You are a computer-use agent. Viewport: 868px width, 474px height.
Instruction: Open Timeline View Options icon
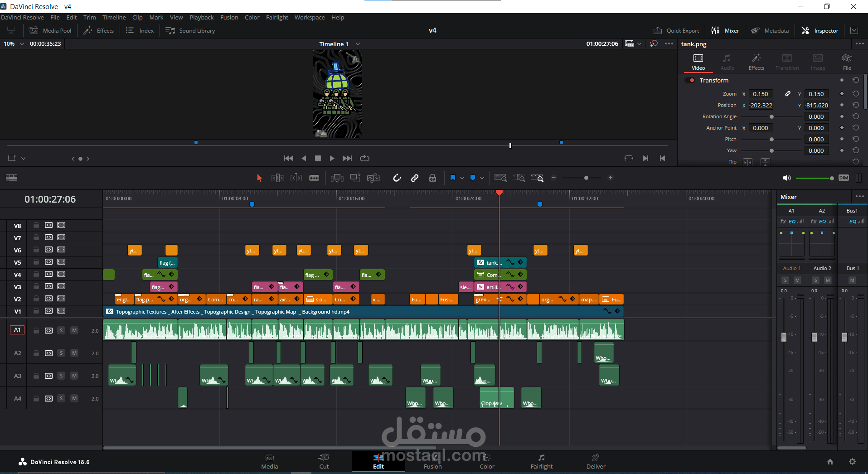click(12, 178)
